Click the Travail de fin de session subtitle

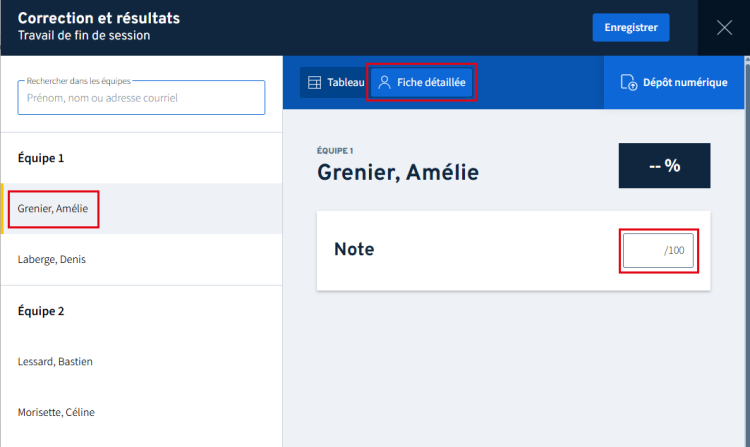84,36
